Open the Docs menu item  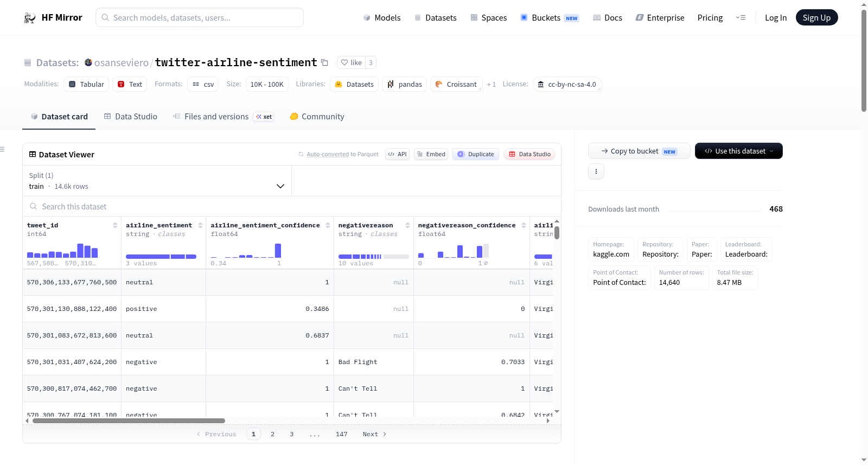pyautogui.click(x=608, y=18)
